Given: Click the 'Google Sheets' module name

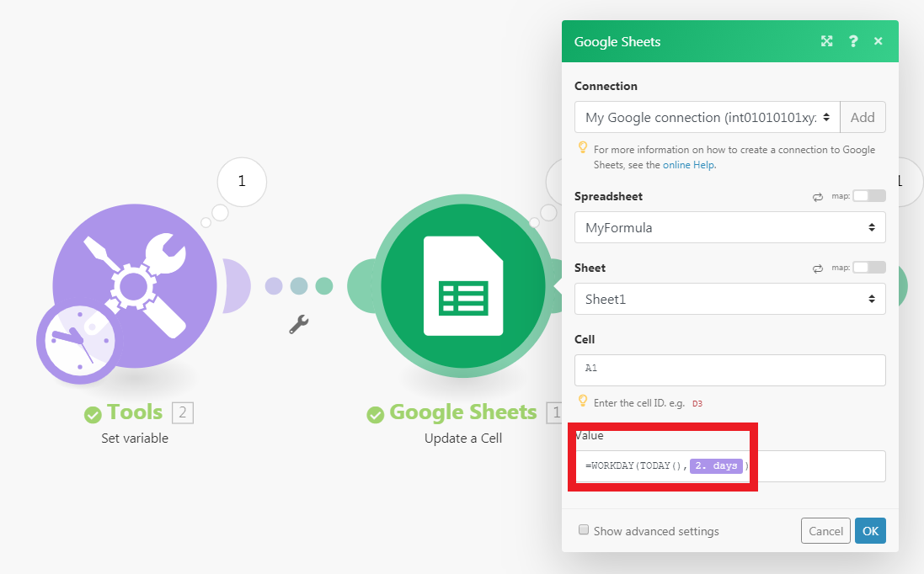Looking at the screenshot, I should click(x=463, y=412).
